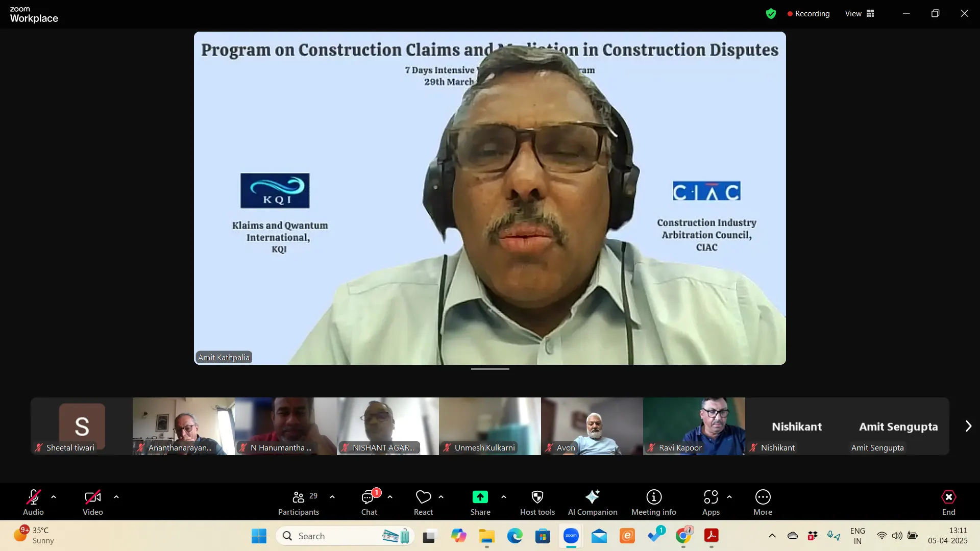Open volume speaker control
Screen dimensions: 980x551
coord(897,536)
